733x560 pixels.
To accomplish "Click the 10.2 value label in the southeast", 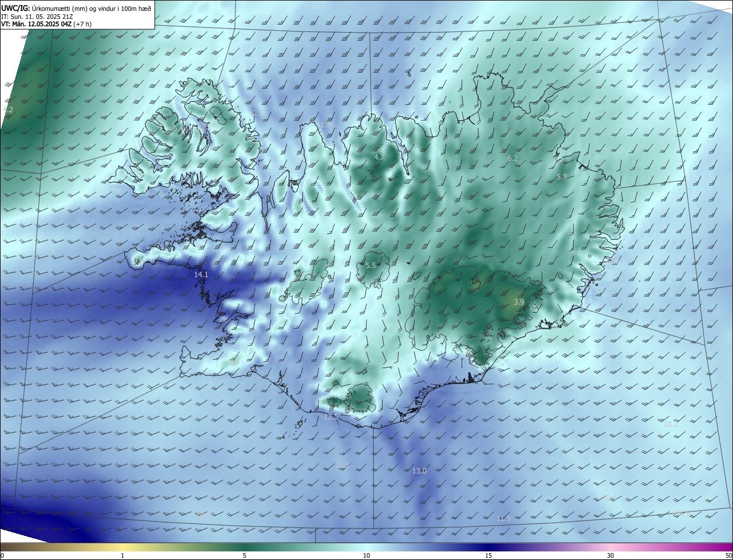I will (x=671, y=424).
